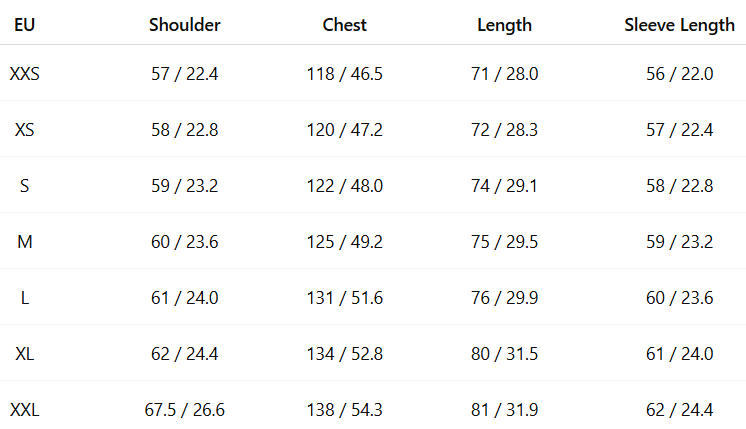Select the XL size row label
The height and width of the screenshot is (429, 746).
point(24,353)
